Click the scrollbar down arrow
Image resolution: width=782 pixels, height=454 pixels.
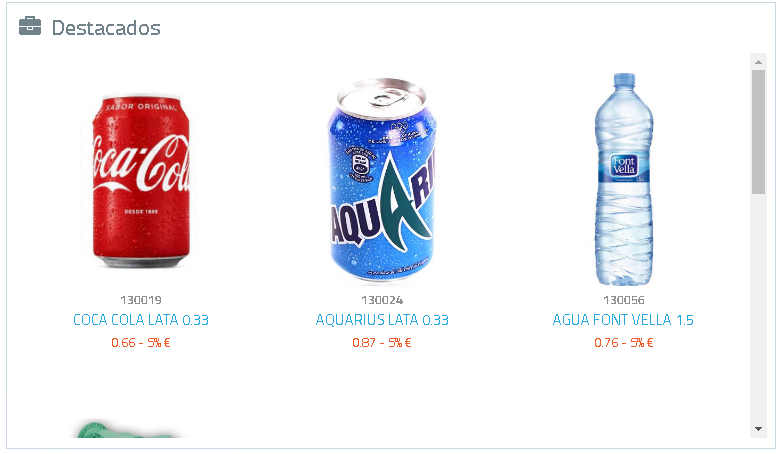point(758,429)
